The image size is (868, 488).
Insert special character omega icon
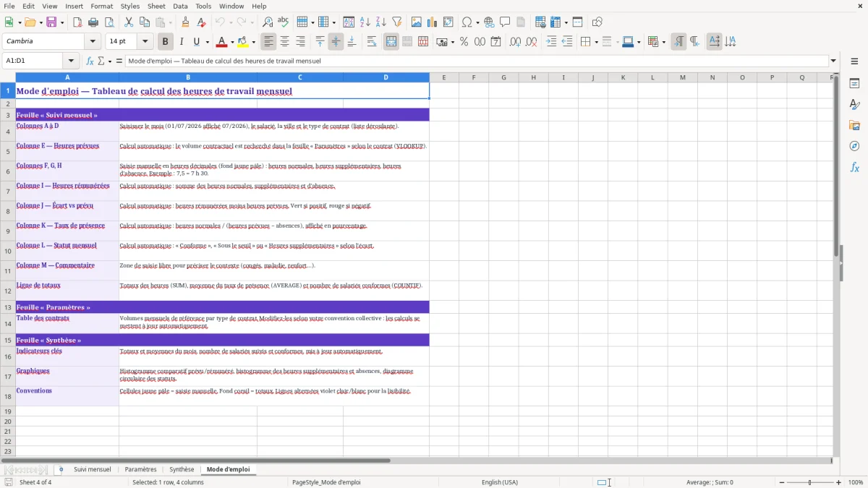click(467, 22)
